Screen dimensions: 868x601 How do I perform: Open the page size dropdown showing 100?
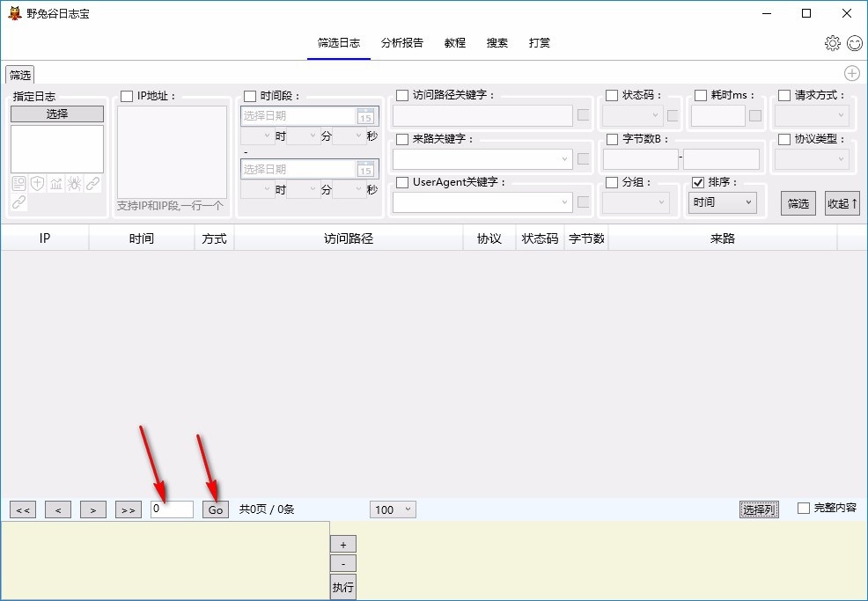pyautogui.click(x=393, y=509)
